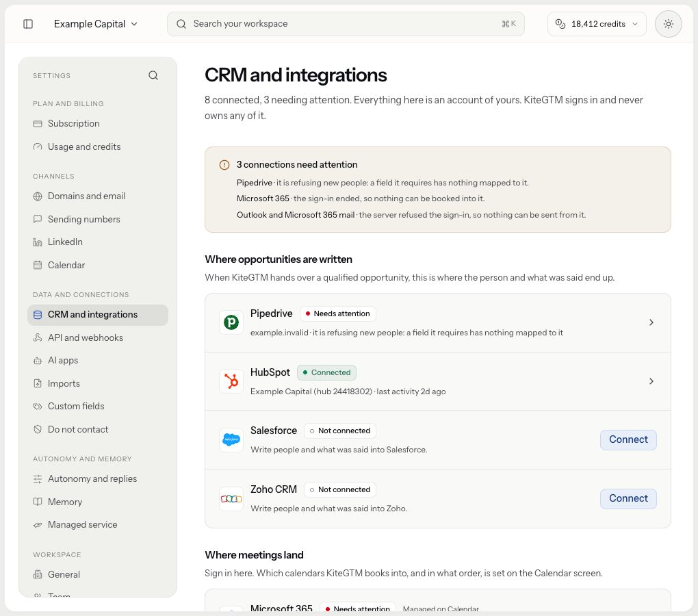Open General workspace settings
Screen dimensions: 698x616
click(97, 575)
